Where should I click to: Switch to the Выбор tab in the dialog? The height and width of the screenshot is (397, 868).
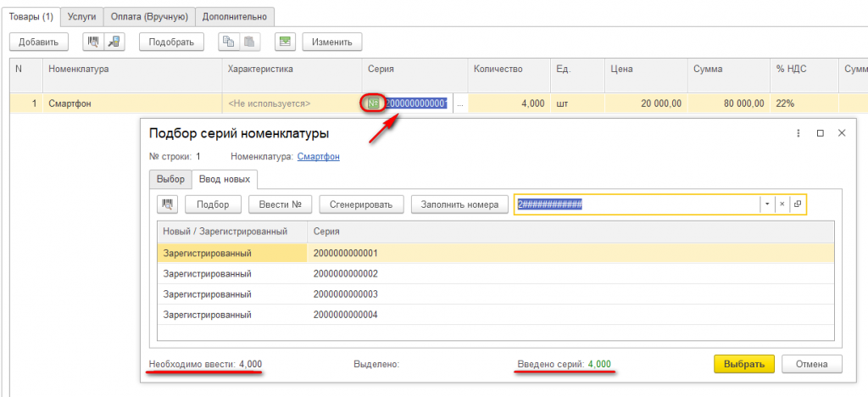[170, 179]
